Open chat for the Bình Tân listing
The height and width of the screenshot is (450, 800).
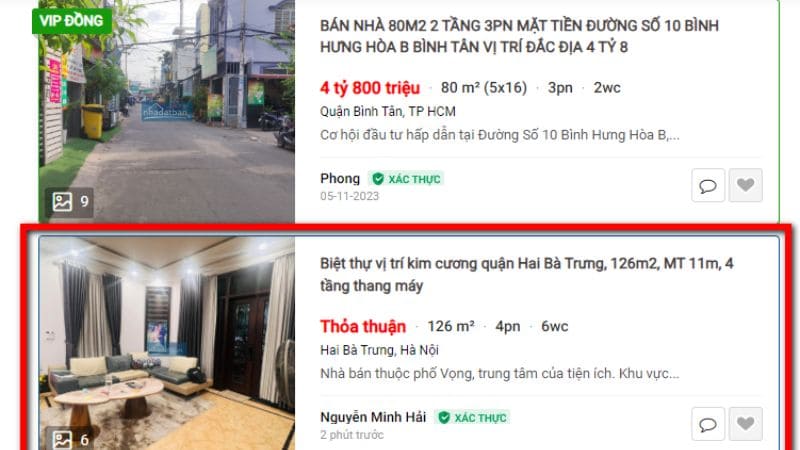coord(708,185)
